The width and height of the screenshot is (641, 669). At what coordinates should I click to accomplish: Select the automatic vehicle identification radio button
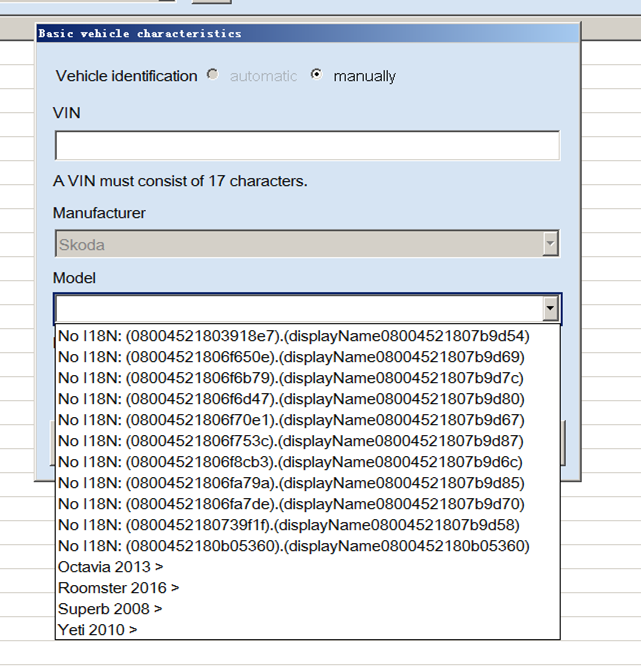213,75
